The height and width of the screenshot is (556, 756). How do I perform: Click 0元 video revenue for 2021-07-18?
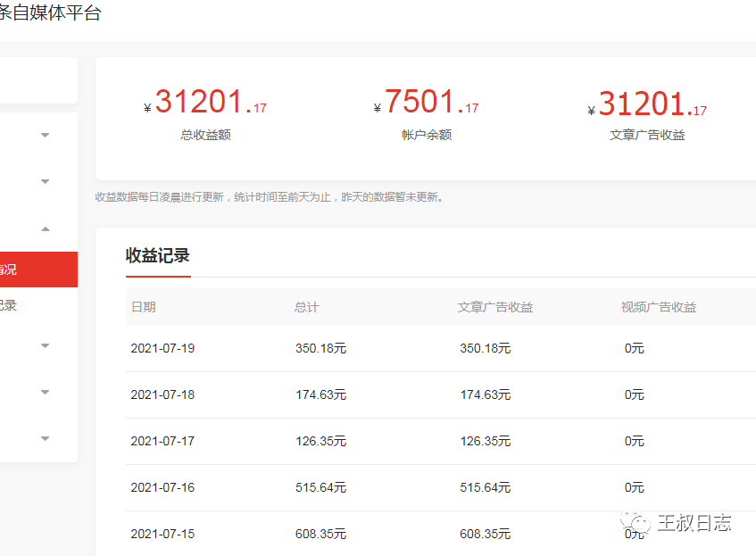(634, 394)
